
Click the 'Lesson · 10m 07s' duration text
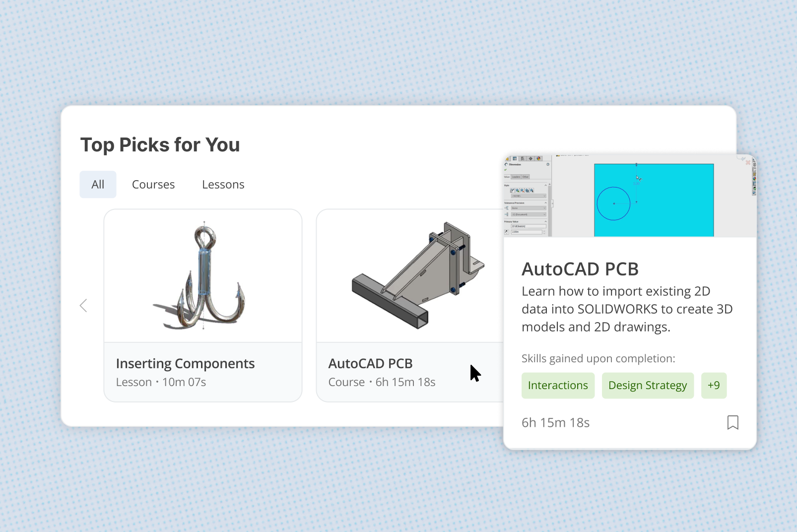pyautogui.click(x=161, y=382)
